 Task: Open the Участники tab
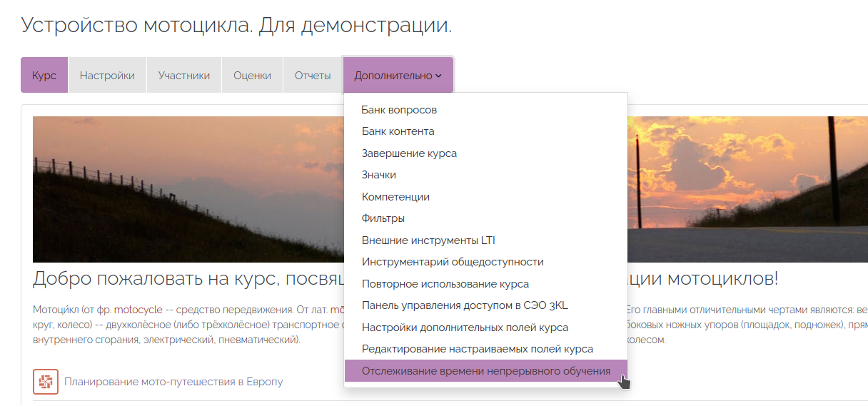tap(184, 76)
